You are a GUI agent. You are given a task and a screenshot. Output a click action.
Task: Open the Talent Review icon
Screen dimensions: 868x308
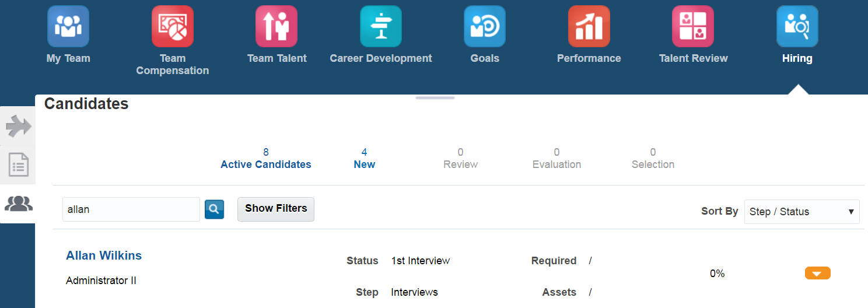click(x=693, y=26)
